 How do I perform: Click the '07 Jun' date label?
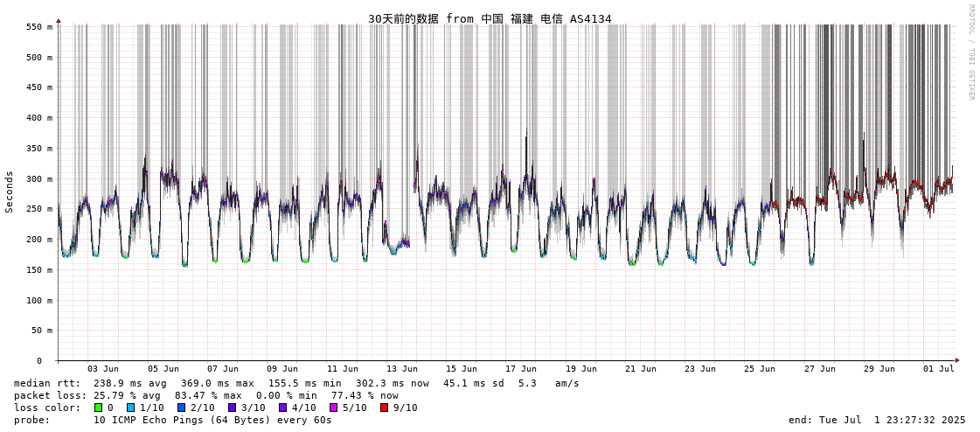click(x=223, y=370)
